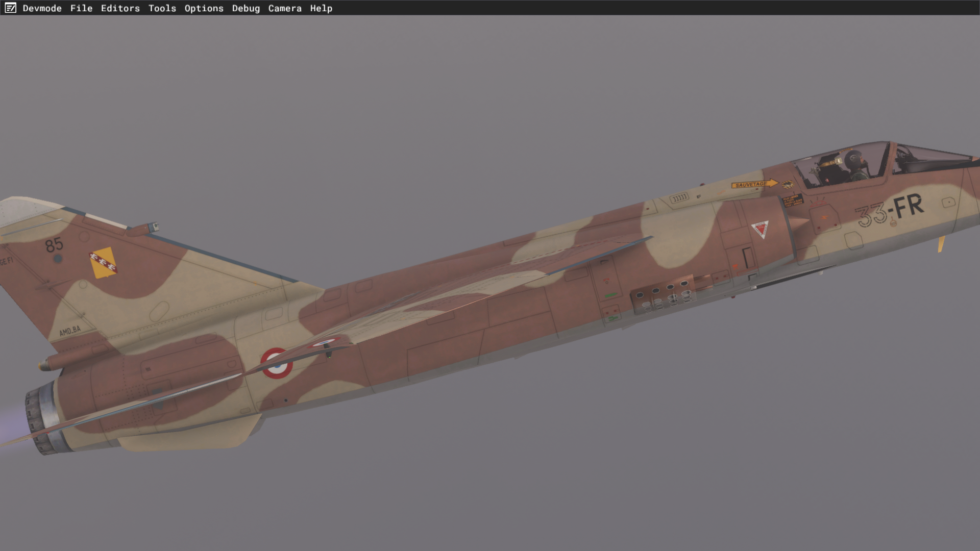
Task: Expand the Tools menu
Action: pyautogui.click(x=162, y=8)
